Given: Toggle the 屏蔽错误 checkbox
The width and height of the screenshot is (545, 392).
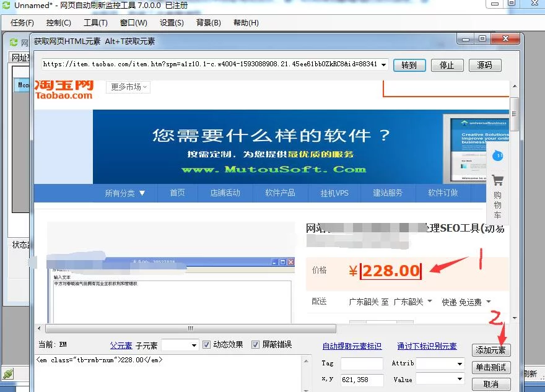Looking at the screenshot, I should click(255, 344).
